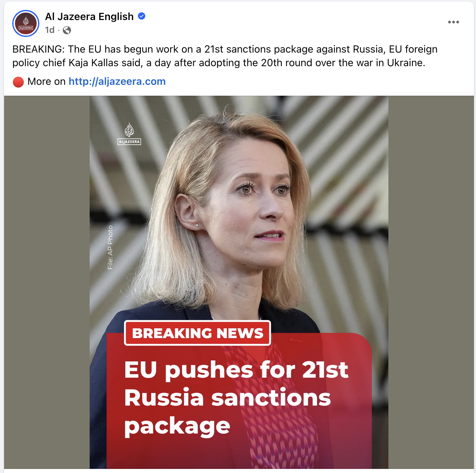Click the gray padding left of the photo
This screenshot has width=476, height=473.
[x=47, y=282]
